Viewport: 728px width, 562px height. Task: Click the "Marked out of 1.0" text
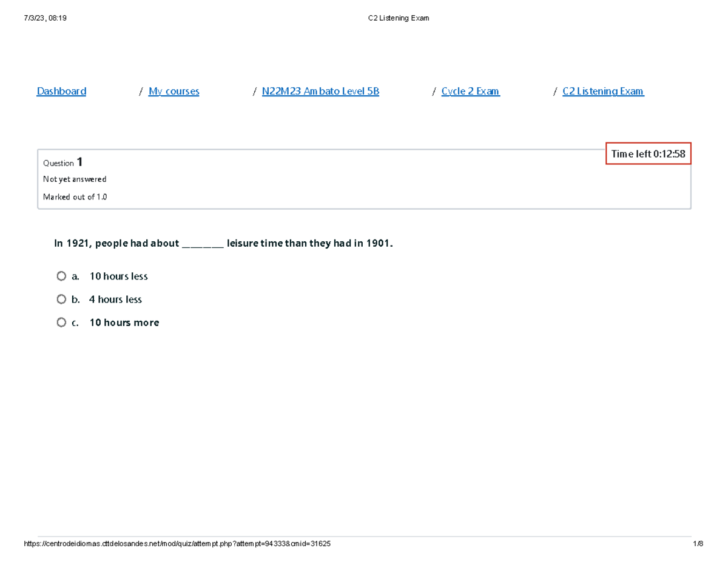(x=75, y=197)
